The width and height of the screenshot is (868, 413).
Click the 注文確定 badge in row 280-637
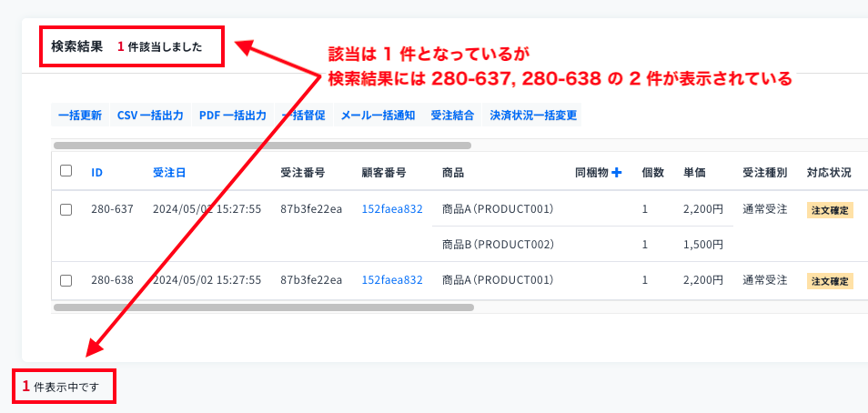pyautogui.click(x=830, y=210)
